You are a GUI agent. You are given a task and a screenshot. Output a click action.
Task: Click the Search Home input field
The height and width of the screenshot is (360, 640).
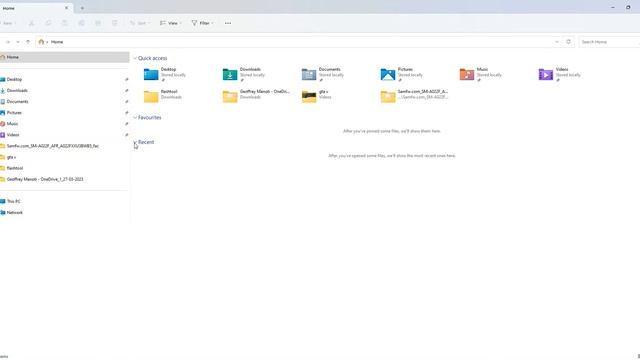pyautogui.click(x=609, y=42)
